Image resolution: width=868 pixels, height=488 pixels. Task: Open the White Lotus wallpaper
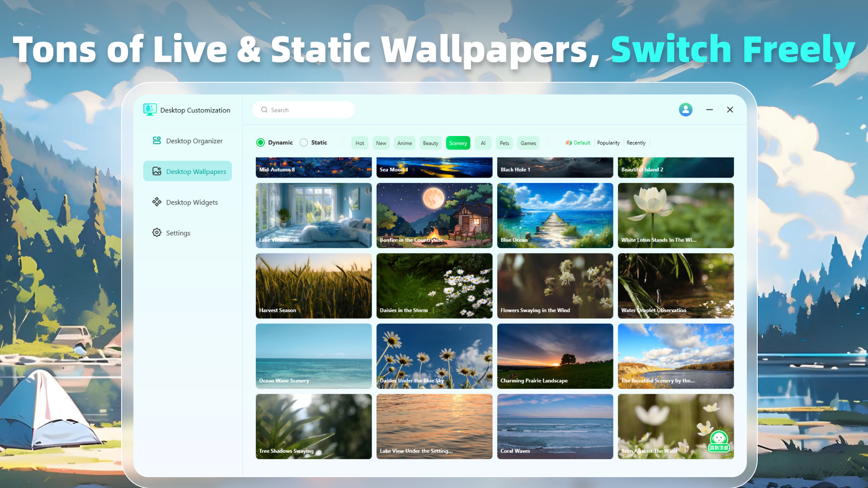676,216
